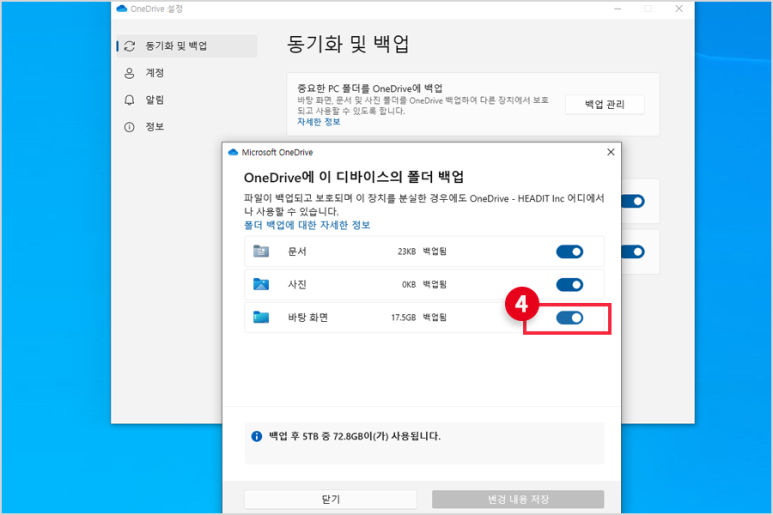This screenshot has width=773, height=515.
Task: Click the person icon beside 계정
Action: (x=129, y=73)
